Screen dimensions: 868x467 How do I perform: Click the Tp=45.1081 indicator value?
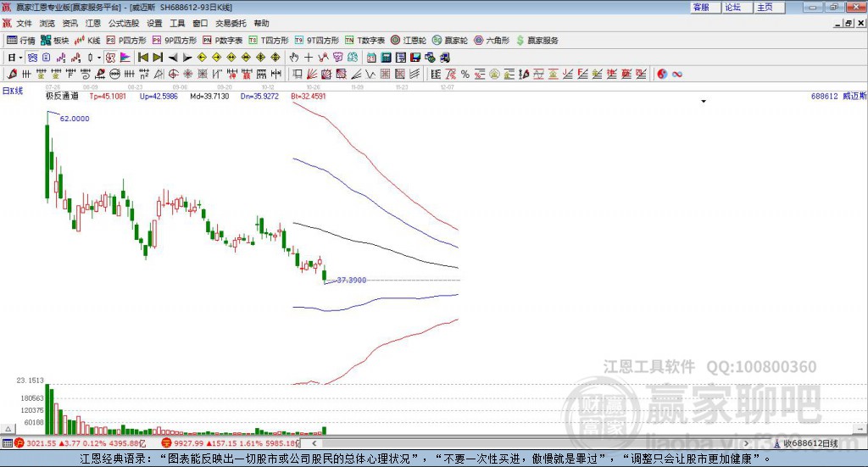pos(108,96)
